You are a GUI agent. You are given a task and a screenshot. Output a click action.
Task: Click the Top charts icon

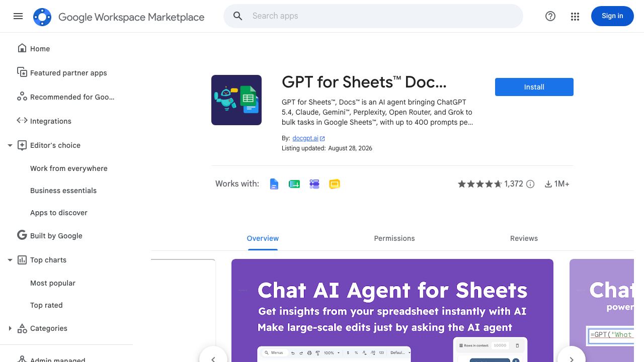[x=22, y=260]
